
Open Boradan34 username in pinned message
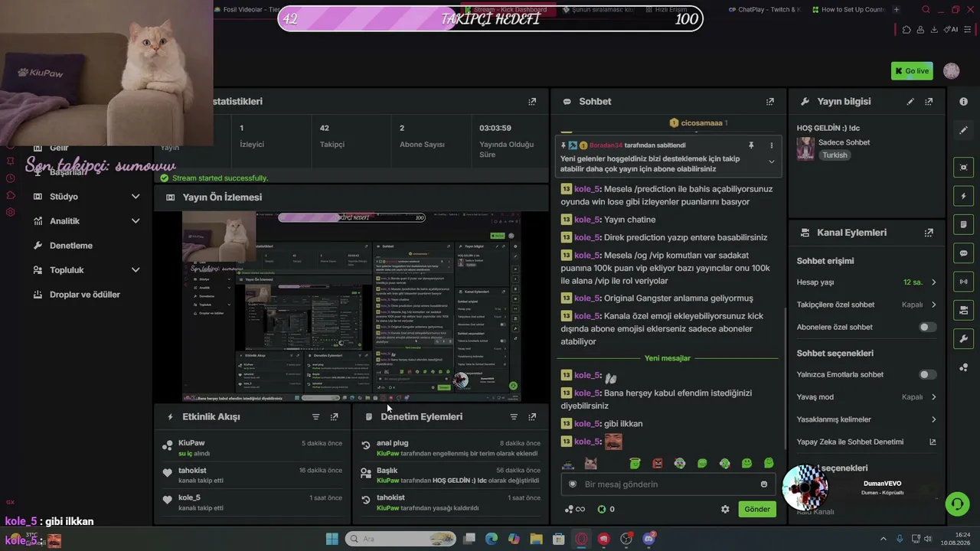[606, 145]
